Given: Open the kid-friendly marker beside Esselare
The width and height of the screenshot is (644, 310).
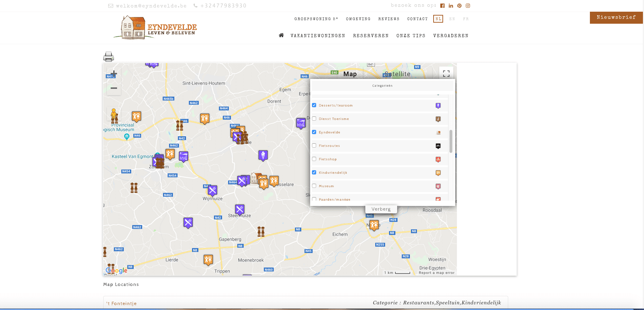Looking at the screenshot, I should point(274,181).
